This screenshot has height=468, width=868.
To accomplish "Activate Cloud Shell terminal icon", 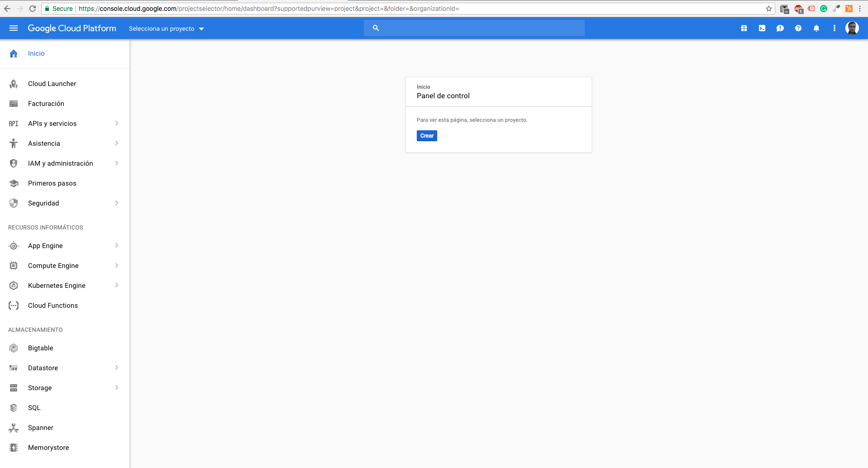I will click(x=762, y=28).
